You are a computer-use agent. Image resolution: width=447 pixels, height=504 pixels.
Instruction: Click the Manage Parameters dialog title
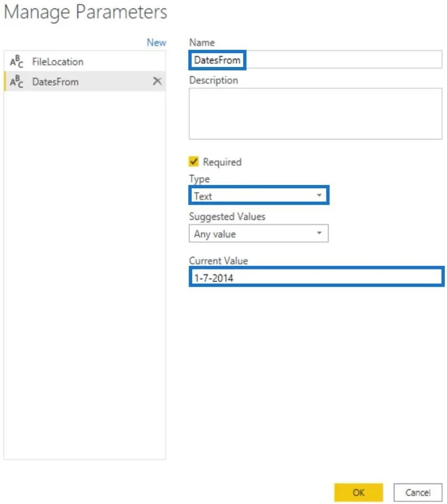(85, 12)
